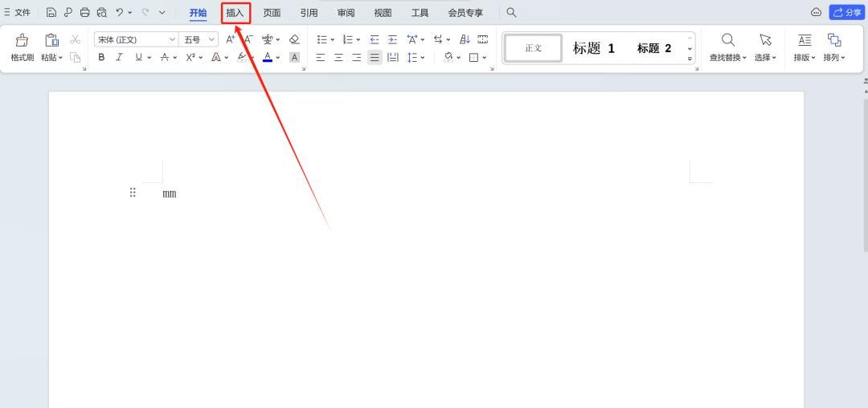Open the 会员专享 tab
The image size is (868, 408).
[465, 13]
